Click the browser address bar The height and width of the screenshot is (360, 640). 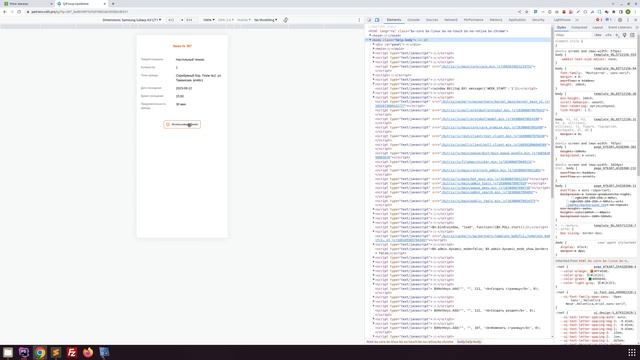[x=269, y=12]
